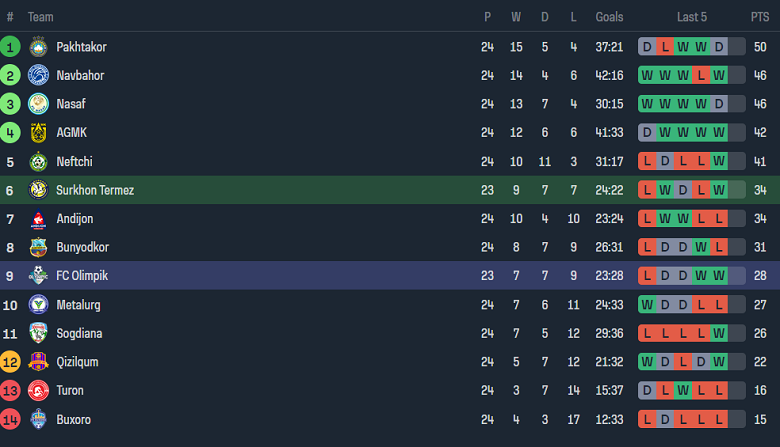780x447 pixels.
Task: Click the Pakhtakor club crest icon
Action: 38,47
